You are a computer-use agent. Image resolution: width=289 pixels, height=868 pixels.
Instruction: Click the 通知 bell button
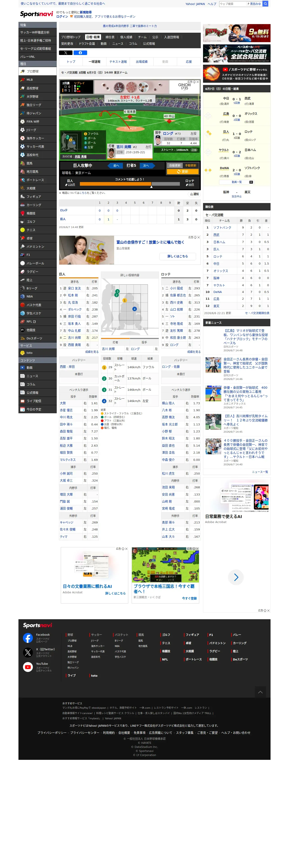pyautogui.click(x=194, y=194)
